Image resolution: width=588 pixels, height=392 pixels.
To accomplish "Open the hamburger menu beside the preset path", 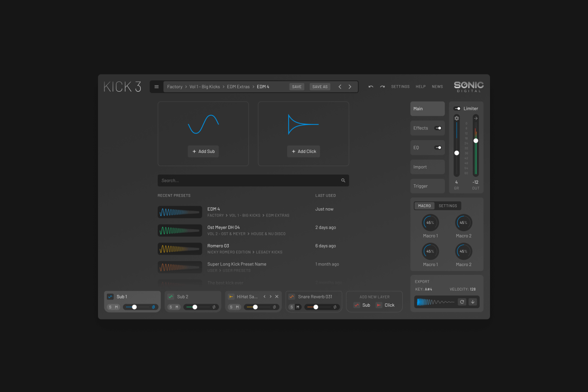I will pyautogui.click(x=156, y=87).
